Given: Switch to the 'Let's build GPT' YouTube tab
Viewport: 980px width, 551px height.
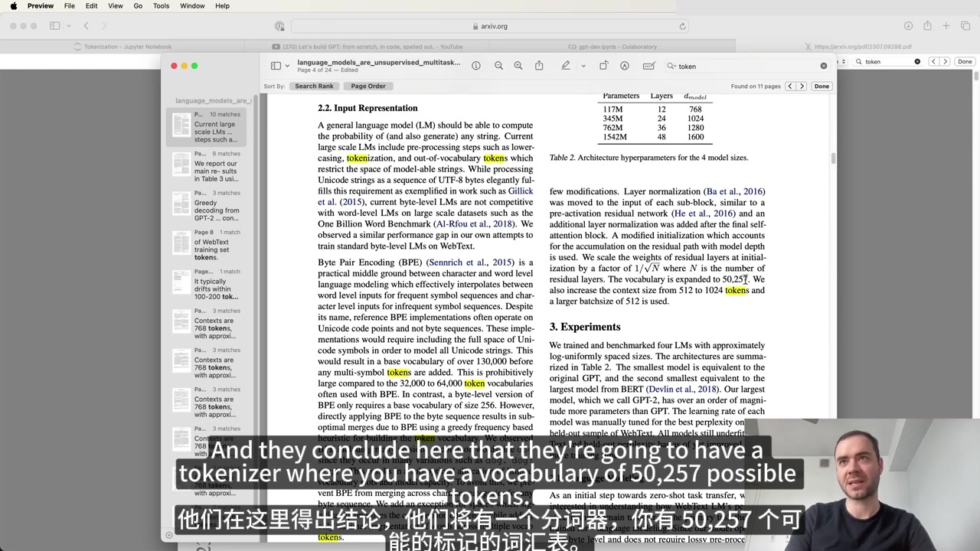Looking at the screenshot, I should 367,46.
